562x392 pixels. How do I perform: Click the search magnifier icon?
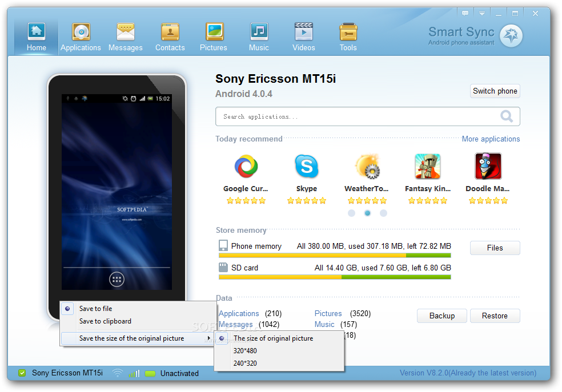[x=507, y=116]
